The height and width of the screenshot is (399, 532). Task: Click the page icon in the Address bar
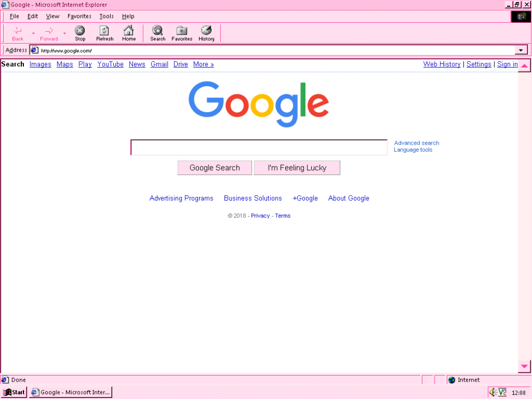pos(34,49)
